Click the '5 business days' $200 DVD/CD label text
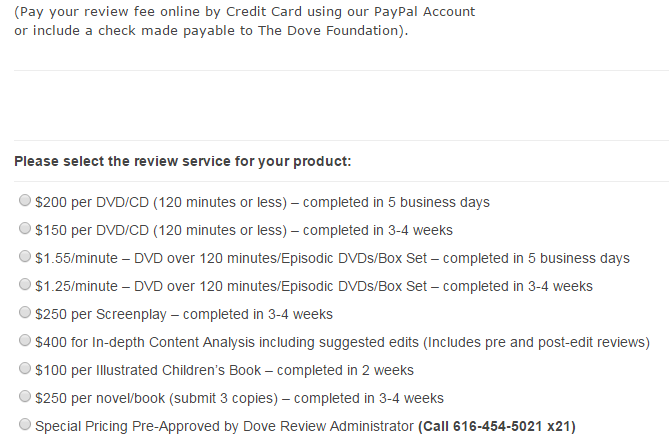 pos(262,202)
